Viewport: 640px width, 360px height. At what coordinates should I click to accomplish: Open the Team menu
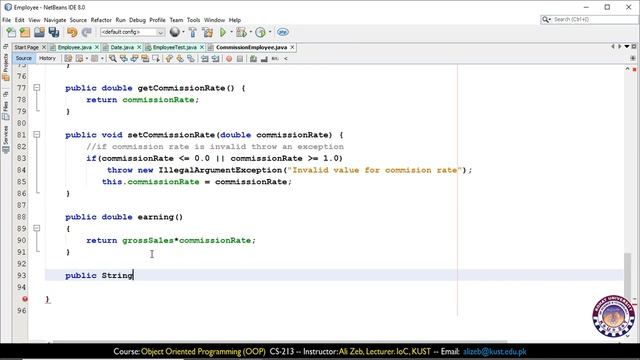176,20
